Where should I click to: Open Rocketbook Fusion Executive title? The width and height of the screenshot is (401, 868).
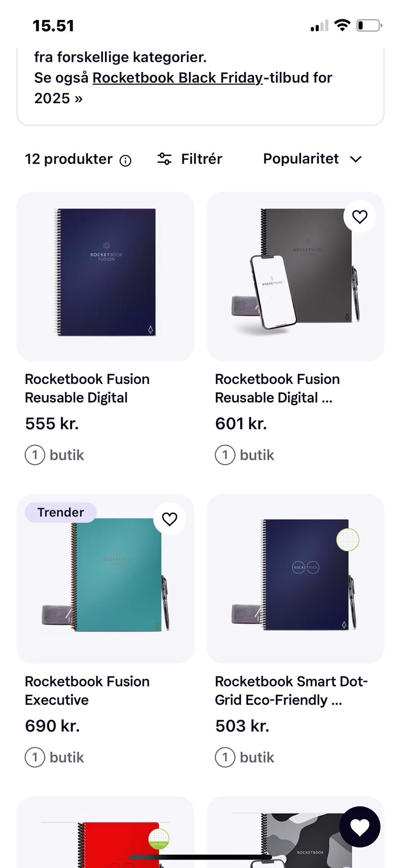[87, 690]
